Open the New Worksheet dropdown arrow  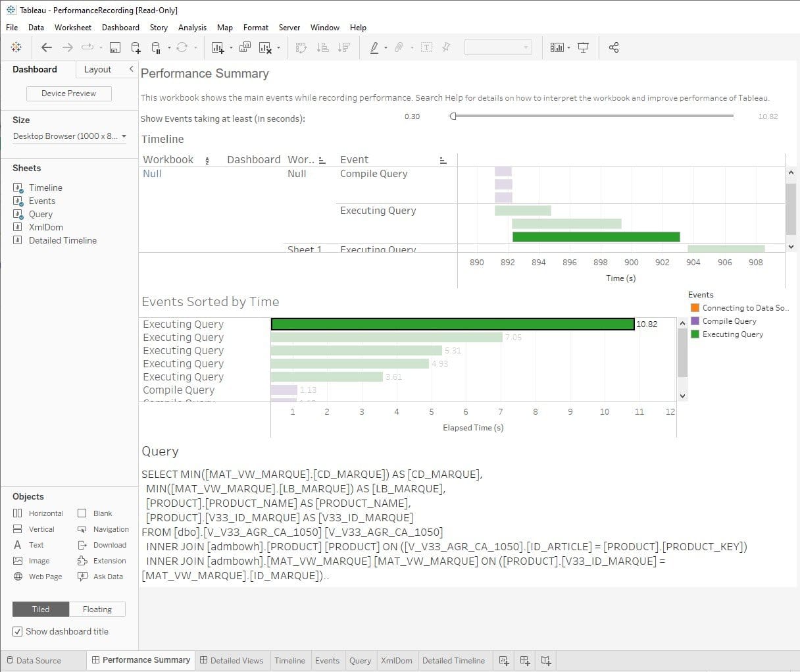231,47
